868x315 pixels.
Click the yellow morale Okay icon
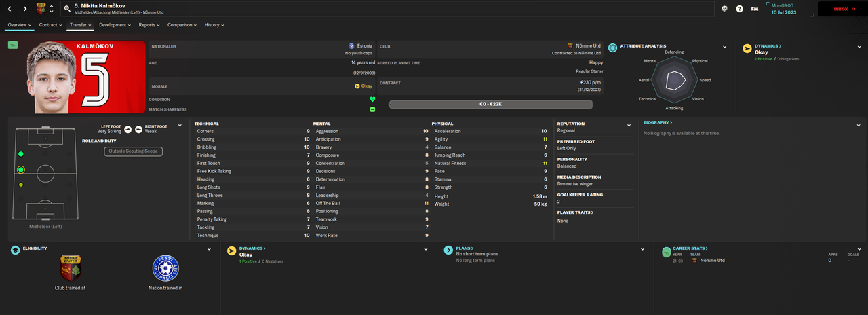pyautogui.click(x=357, y=86)
